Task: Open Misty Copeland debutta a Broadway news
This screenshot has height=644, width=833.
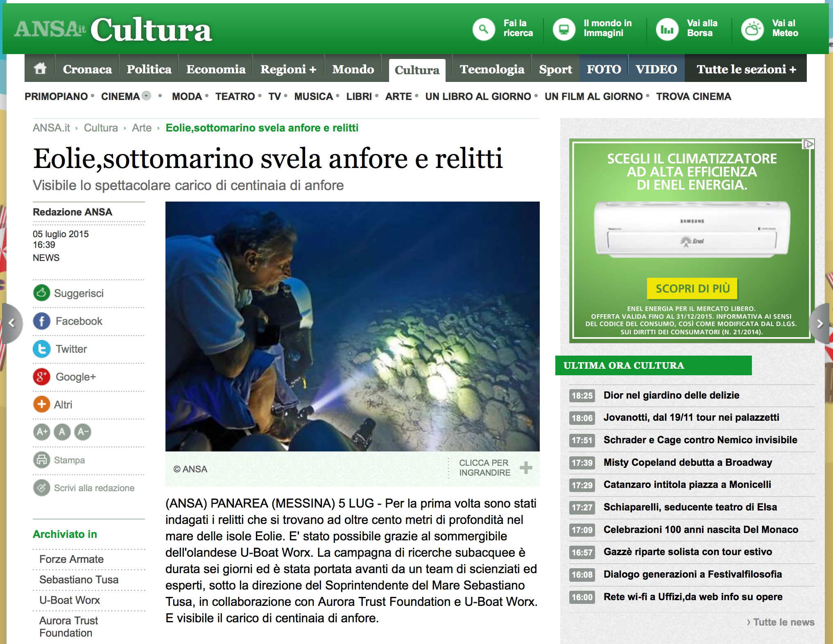Action: click(688, 462)
